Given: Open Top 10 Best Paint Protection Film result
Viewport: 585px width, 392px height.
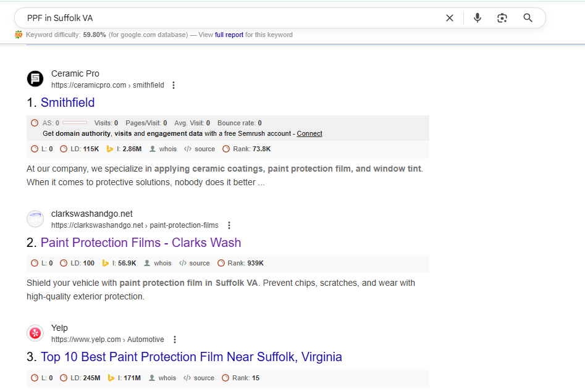Looking at the screenshot, I should [191, 357].
